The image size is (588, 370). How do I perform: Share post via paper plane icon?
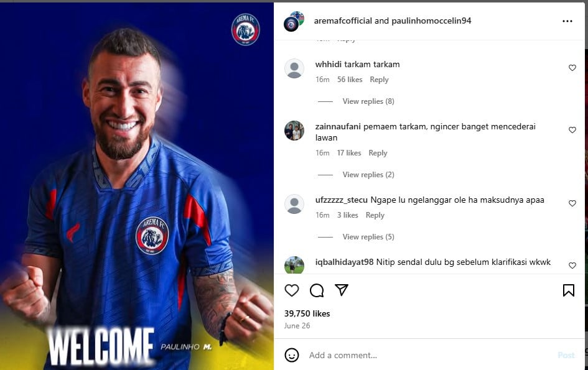pyautogui.click(x=342, y=290)
